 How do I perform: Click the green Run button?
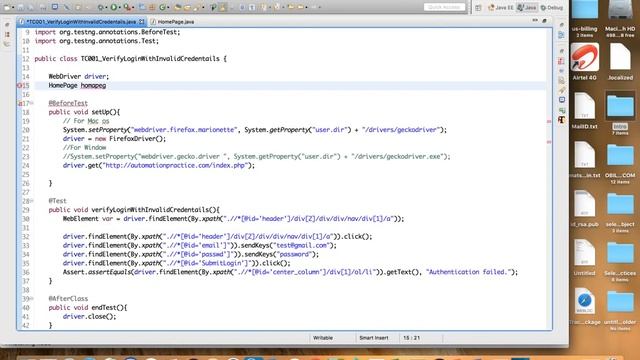113,7
